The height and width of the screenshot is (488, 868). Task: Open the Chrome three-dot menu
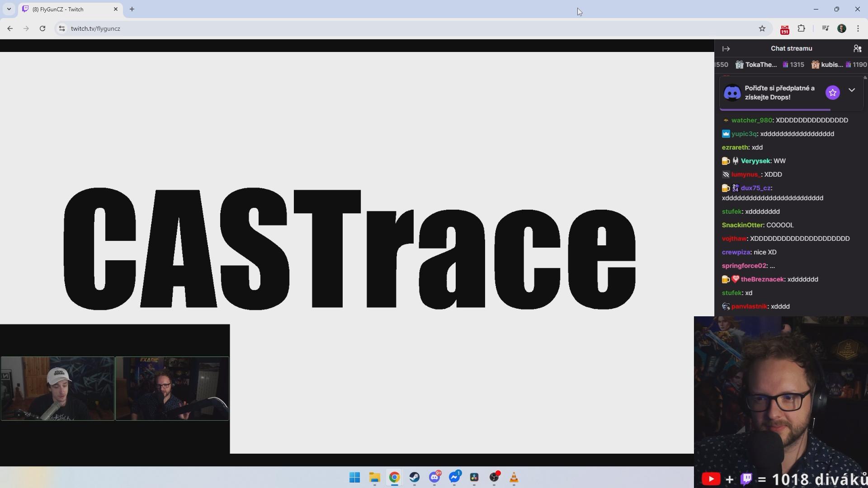coord(858,28)
